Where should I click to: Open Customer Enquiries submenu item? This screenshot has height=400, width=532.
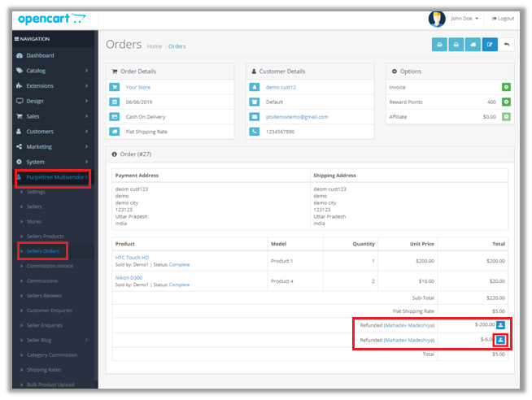[50, 311]
